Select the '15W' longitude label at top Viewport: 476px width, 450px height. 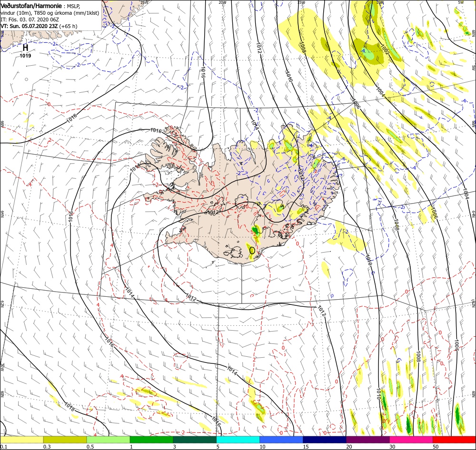tap(301, 2)
